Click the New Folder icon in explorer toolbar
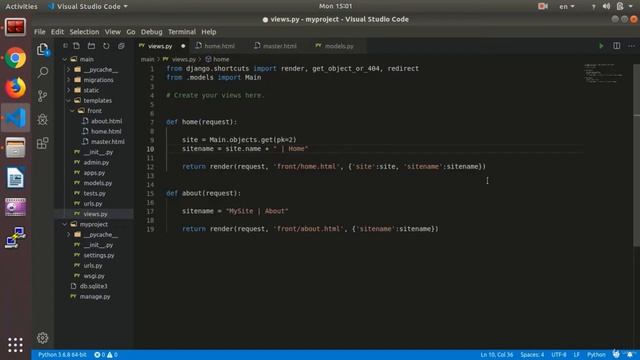Image resolution: width=640 pixels, height=360 pixels. point(91,46)
